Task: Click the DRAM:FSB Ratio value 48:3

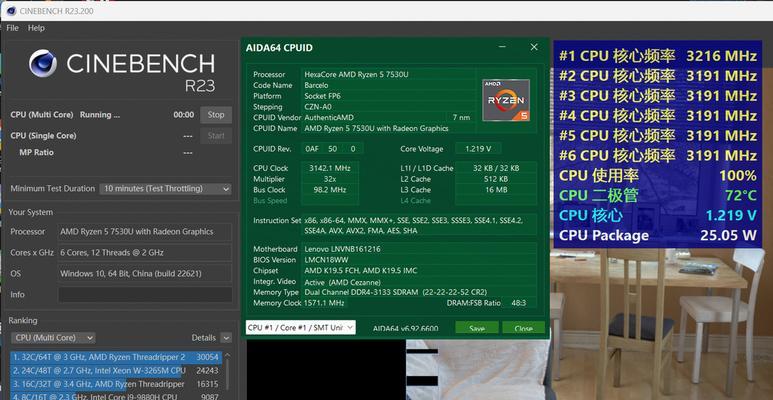Action: tap(519, 303)
